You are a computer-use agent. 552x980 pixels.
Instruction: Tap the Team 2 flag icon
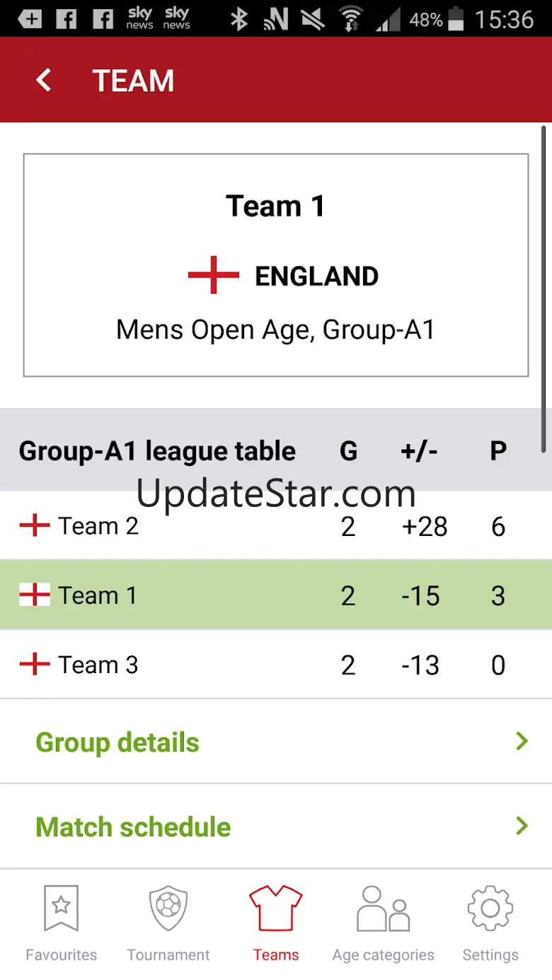34,526
